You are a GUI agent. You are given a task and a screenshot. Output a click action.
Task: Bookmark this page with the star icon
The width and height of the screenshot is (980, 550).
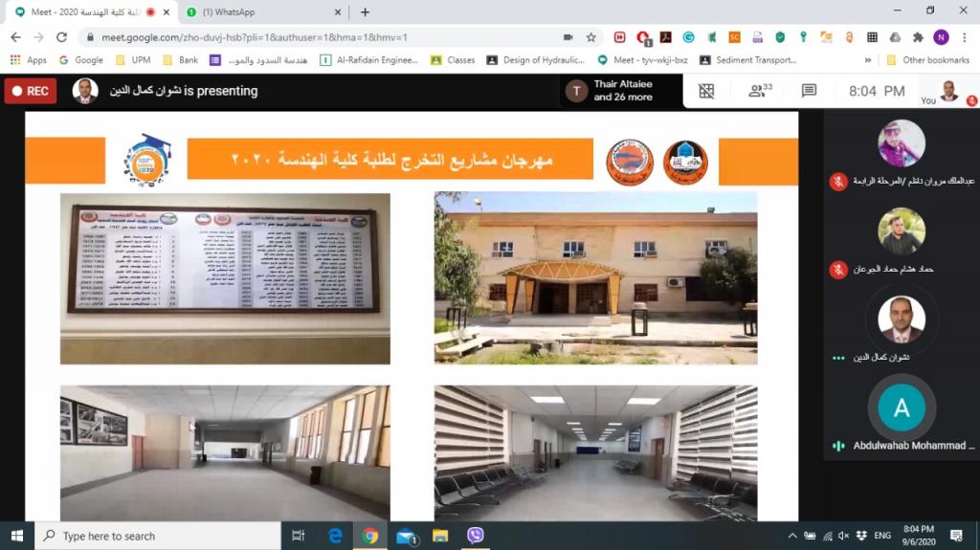click(x=591, y=37)
